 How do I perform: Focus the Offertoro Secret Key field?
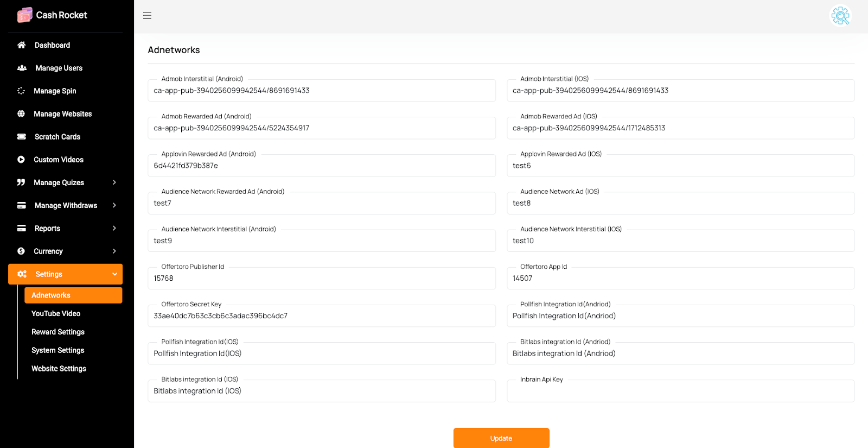(321, 316)
